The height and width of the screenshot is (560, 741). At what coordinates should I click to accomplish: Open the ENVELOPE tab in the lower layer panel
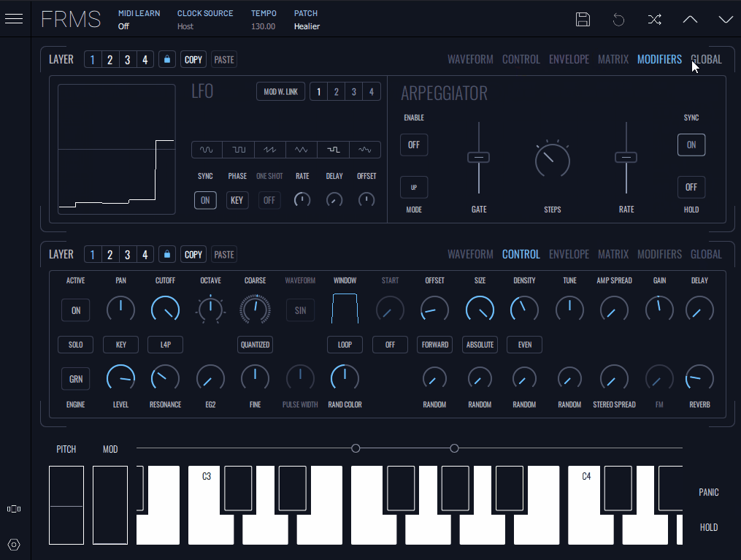click(569, 254)
